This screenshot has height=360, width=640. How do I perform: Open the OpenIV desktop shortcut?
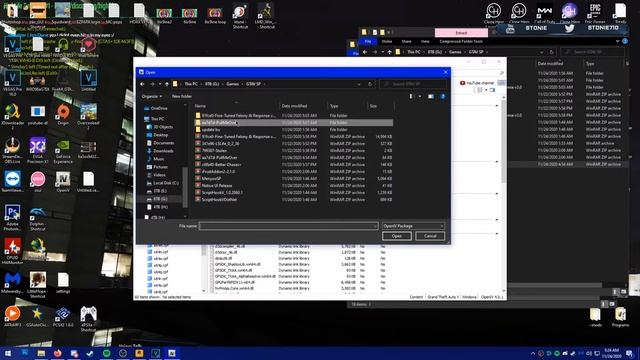pos(63,181)
